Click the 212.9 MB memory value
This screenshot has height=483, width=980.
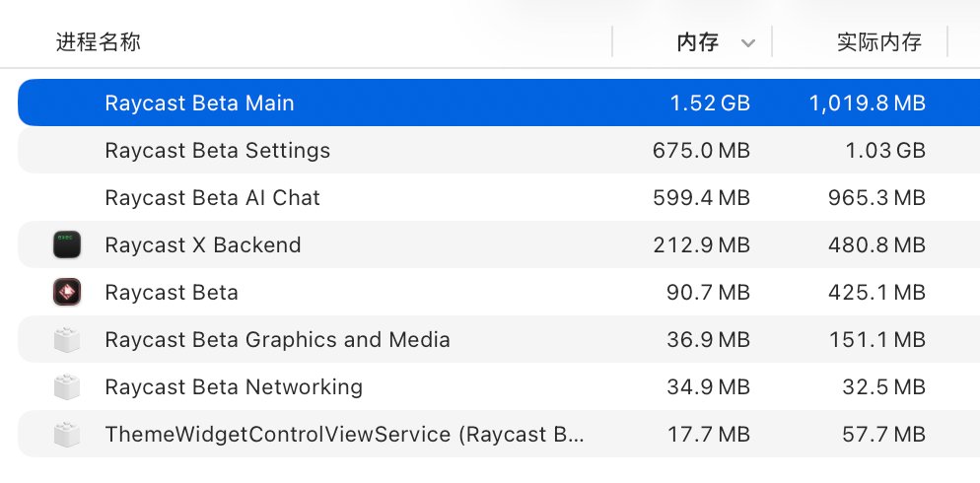click(702, 244)
